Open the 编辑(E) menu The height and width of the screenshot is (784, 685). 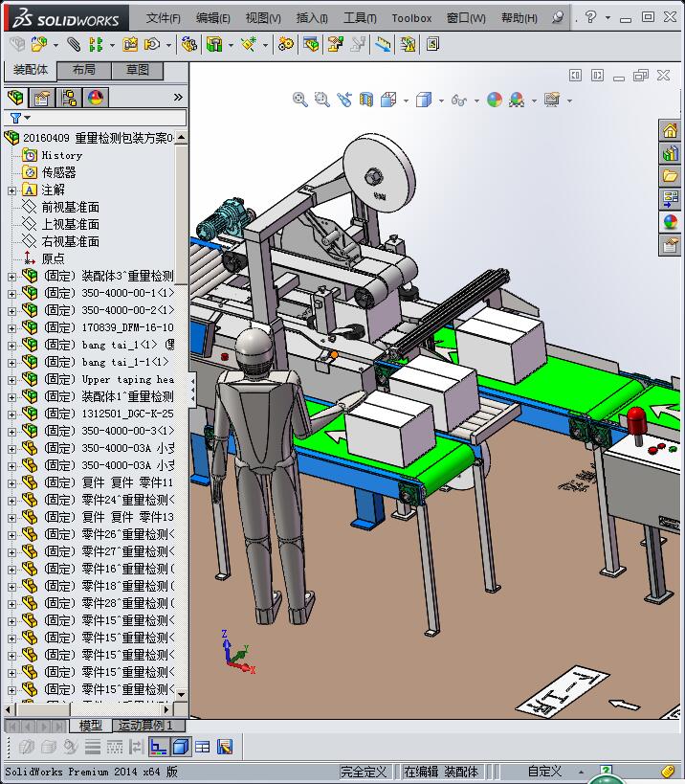coord(212,18)
